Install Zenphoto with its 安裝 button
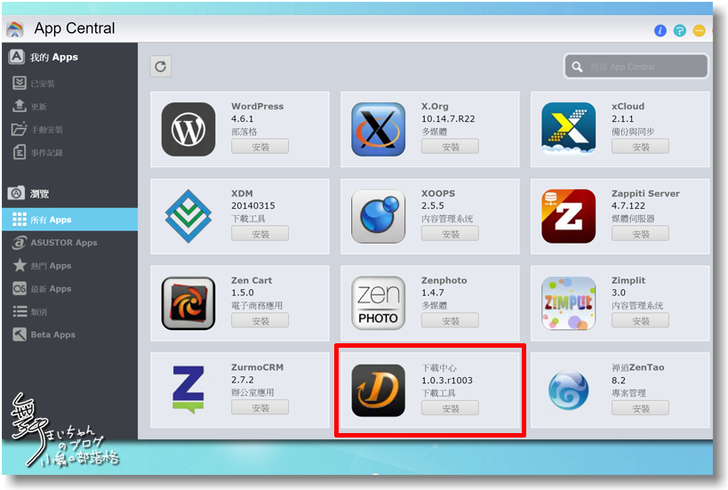Viewport: 728px width, 490px height. (x=450, y=320)
